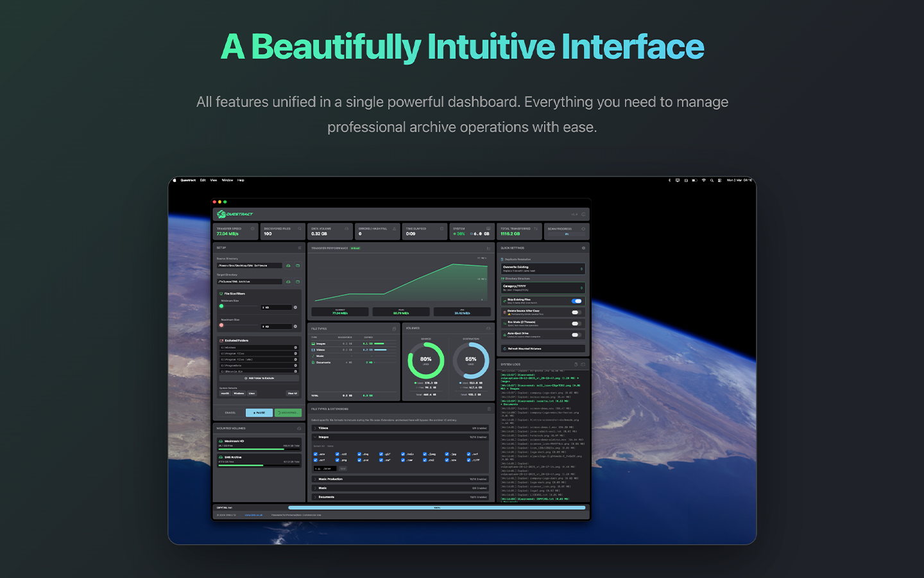Click the Minimum Size slider handle

pos(221,306)
